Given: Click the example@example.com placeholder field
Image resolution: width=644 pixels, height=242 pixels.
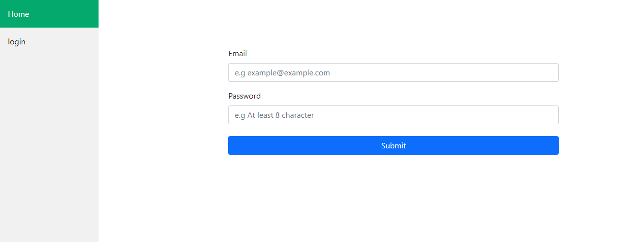Looking at the screenshot, I should click(393, 72).
